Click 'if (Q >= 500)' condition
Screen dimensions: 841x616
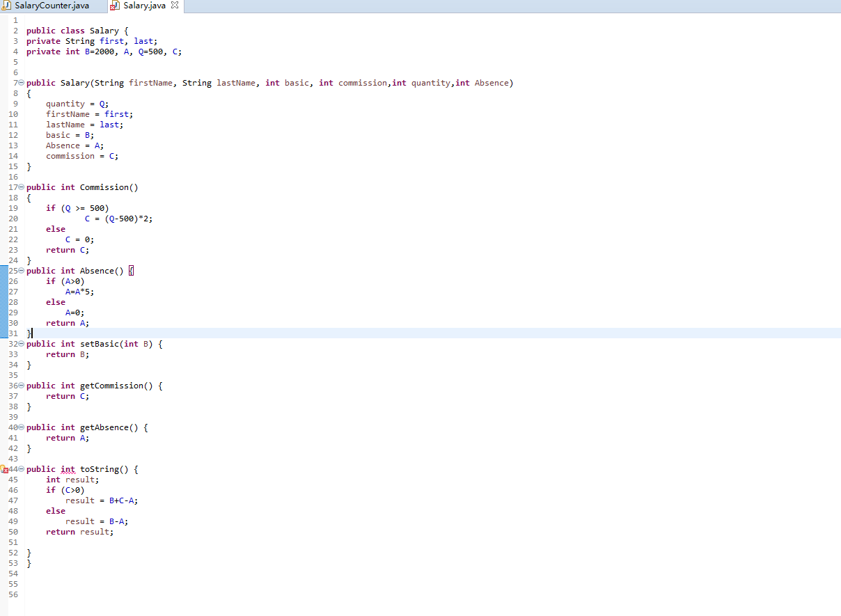pos(77,208)
